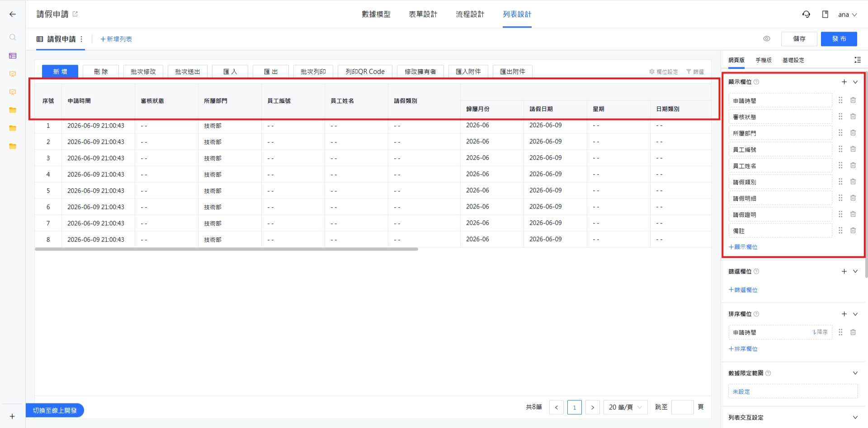868x428 pixels.
Task: Go to next page with right arrow
Action: pos(593,407)
